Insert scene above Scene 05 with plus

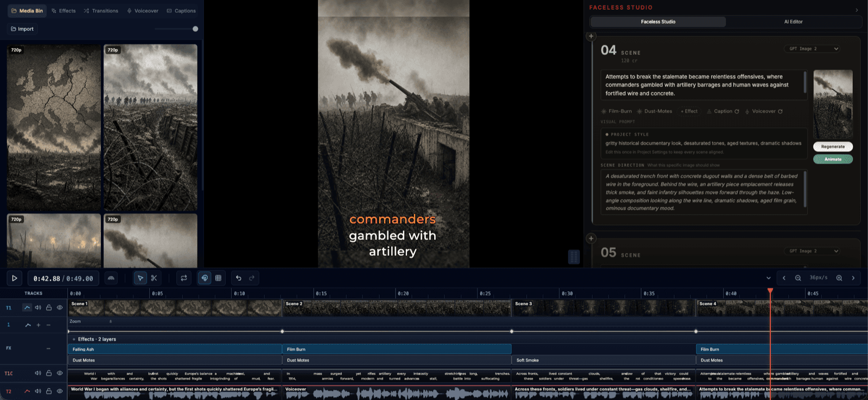point(591,238)
